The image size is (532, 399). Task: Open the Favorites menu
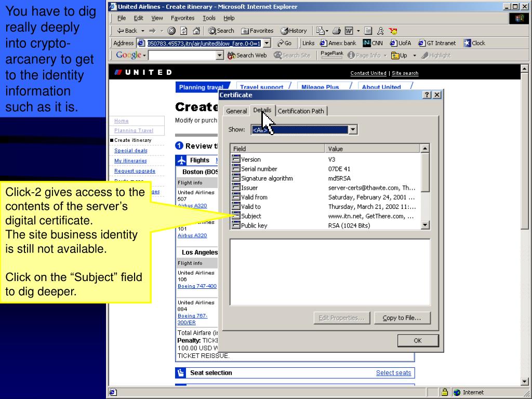[182, 18]
